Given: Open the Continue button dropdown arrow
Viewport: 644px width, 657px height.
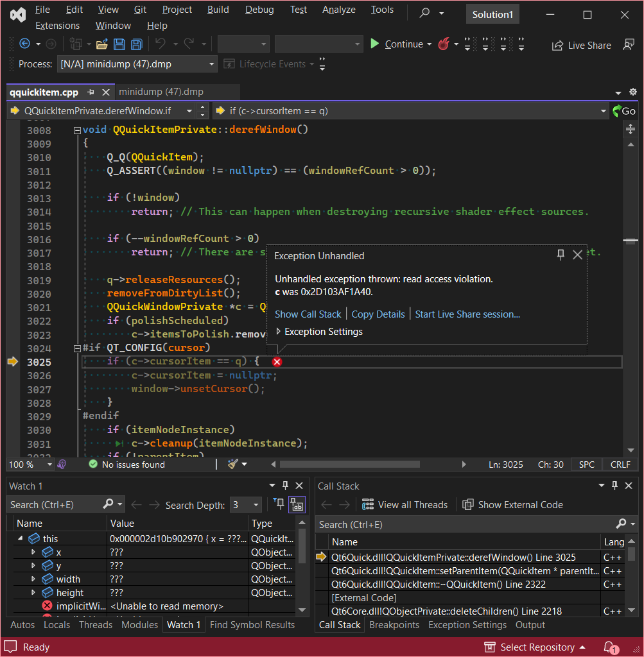Looking at the screenshot, I should pyautogui.click(x=430, y=44).
